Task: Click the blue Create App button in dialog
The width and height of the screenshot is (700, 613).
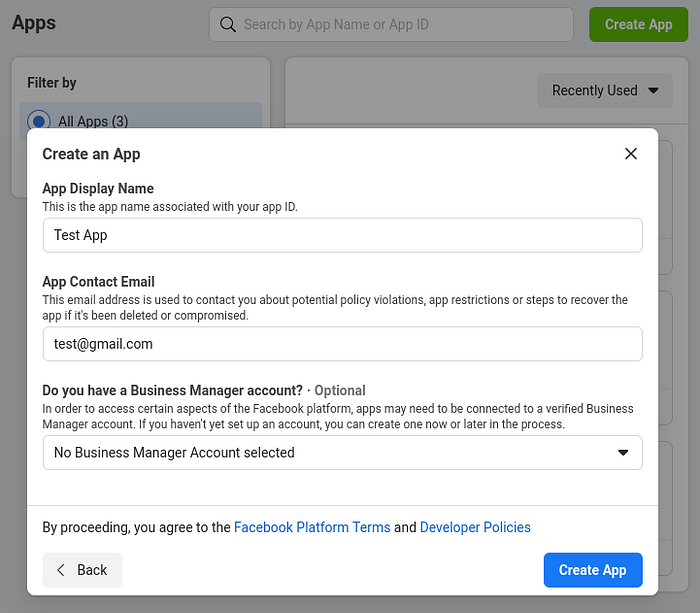Action: 593,570
